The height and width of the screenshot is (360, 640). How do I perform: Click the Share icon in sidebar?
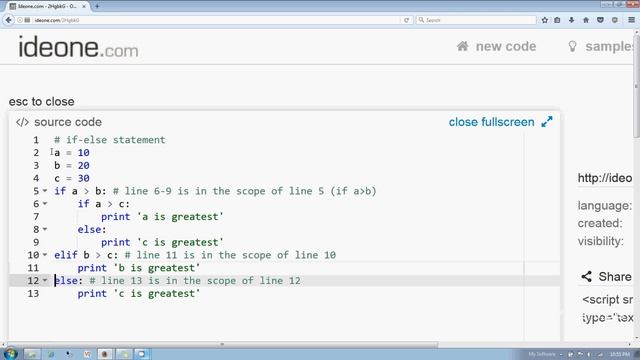[x=587, y=276]
